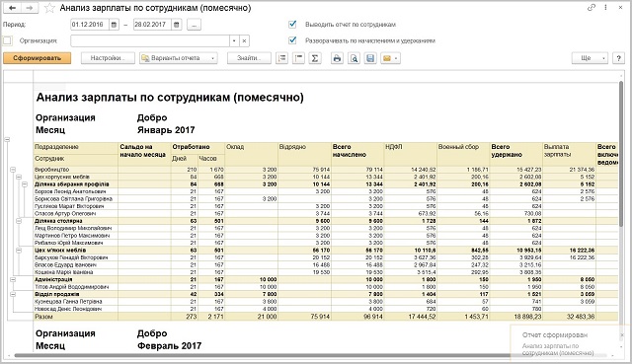Click the Знайти... search button
Screen dimensions: 632x364
pos(249,58)
